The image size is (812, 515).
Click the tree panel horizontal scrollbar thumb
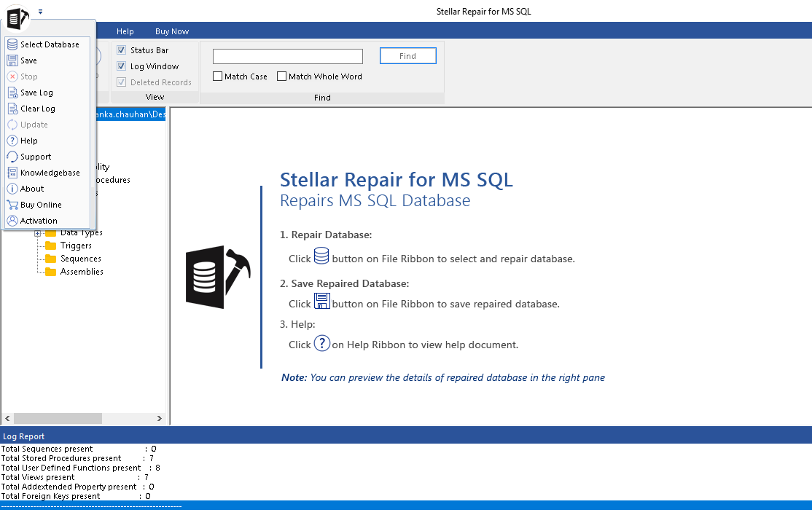(58, 418)
